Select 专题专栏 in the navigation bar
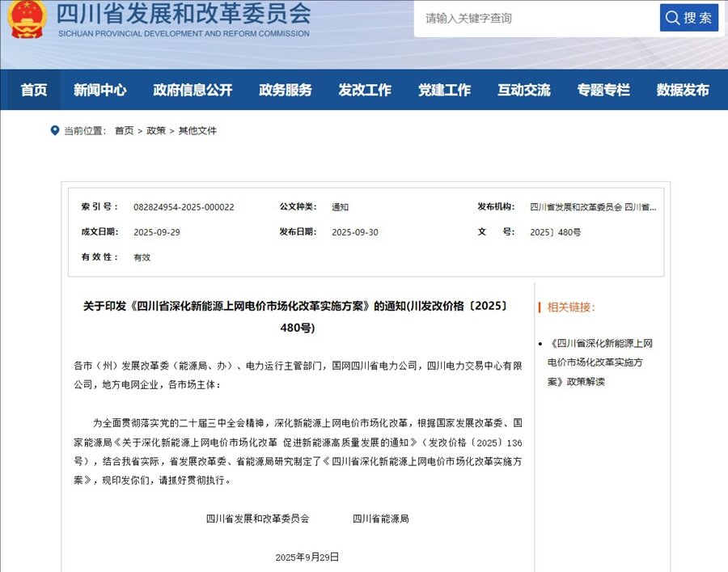The width and height of the screenshot is (728, 572). tap(603, 90)
